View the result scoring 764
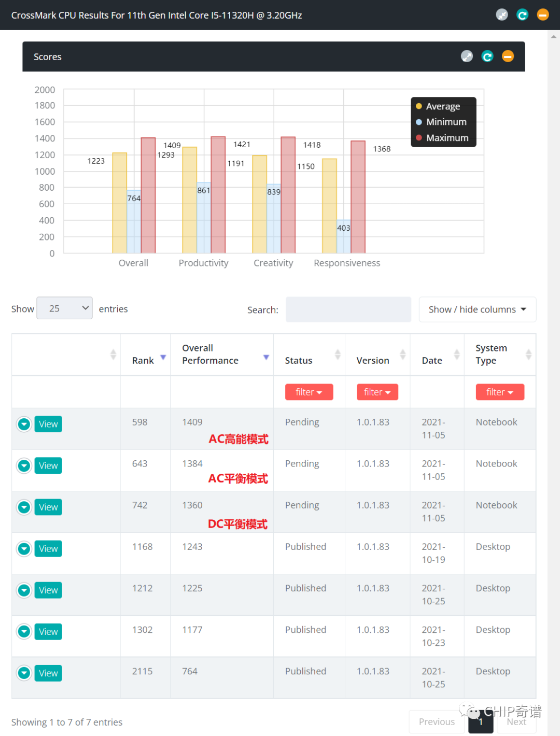The image size is (560, 736). coord(48,673)
